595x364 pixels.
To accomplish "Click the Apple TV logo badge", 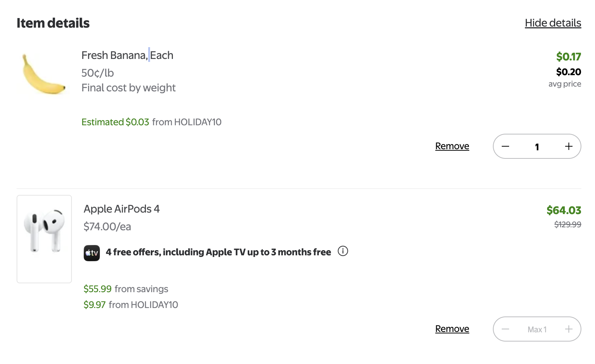I will coord(91,253).
